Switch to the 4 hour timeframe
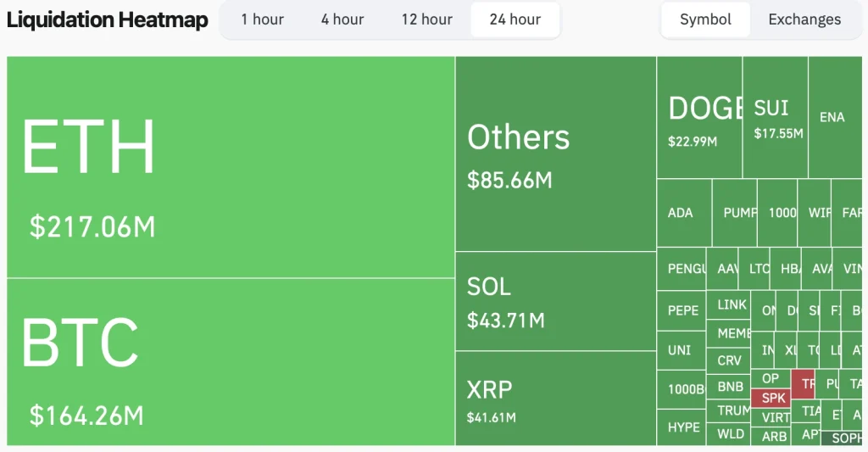Image resolution: width=868 pixels, height=452 pixels. point(342,20)
